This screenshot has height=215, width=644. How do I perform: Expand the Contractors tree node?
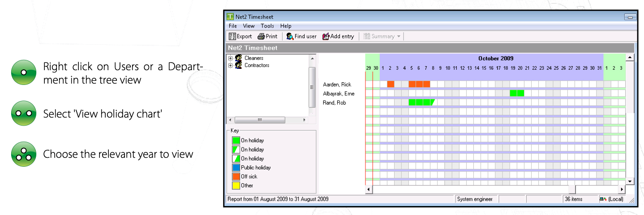(230, 65)
